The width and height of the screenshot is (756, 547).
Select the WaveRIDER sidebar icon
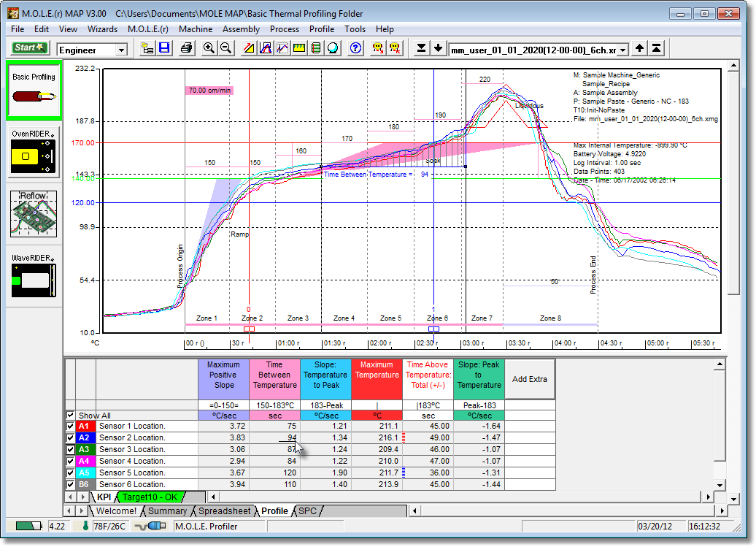click(x=34, y=275)
